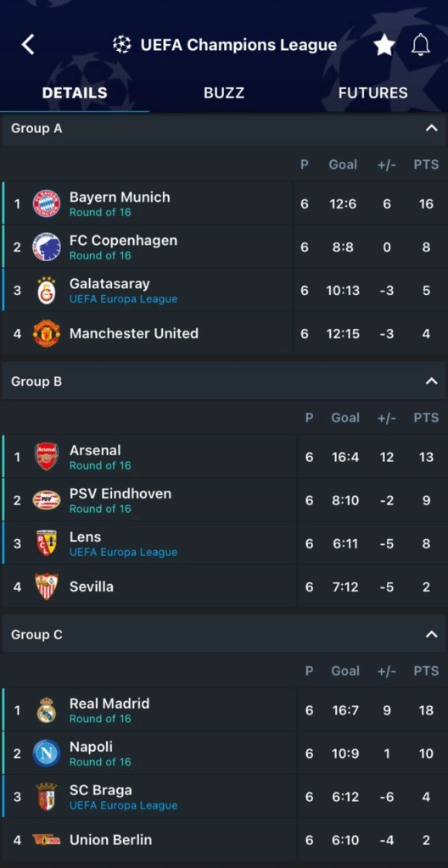Viewport: 448px width, 868px height.
Task: Toggle the favorite star for Champions League
Action: 384,45
